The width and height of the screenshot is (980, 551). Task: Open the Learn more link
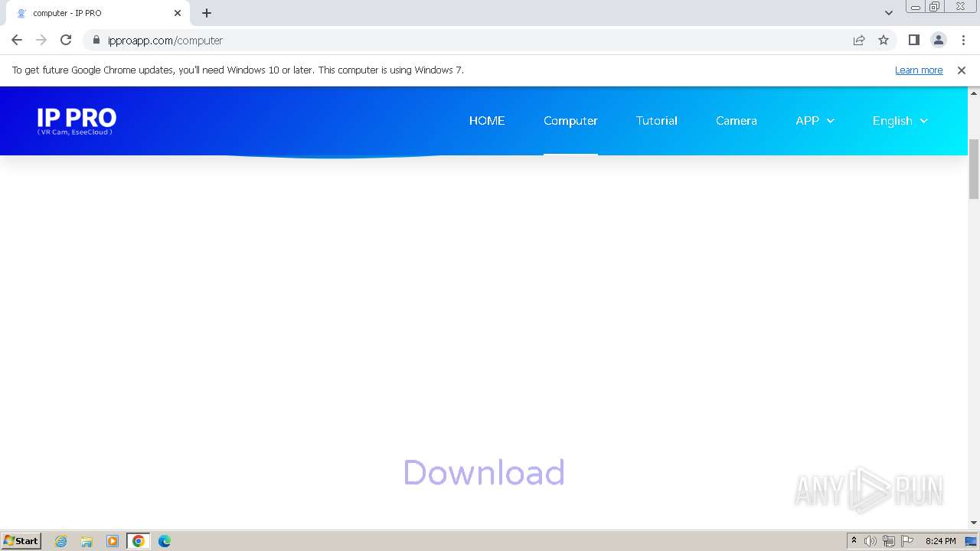919,70
